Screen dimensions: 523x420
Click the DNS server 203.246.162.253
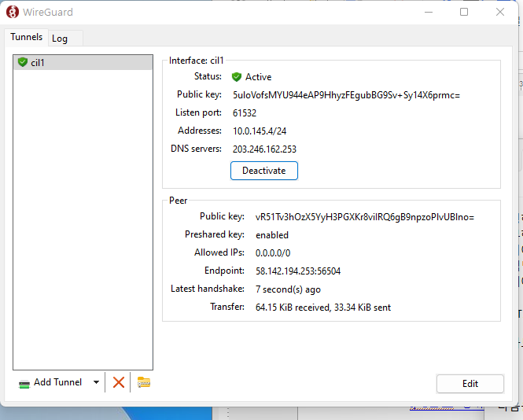[x=264, y=149]
